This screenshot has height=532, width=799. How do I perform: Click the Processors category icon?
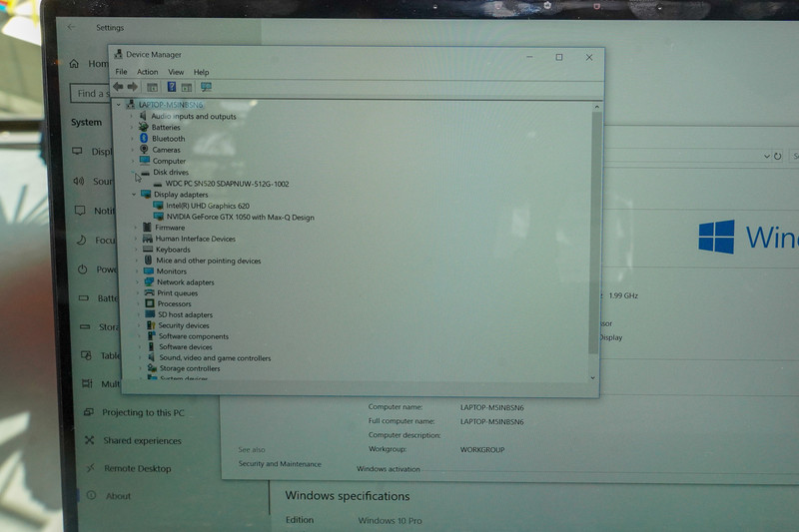click(150, 303)
